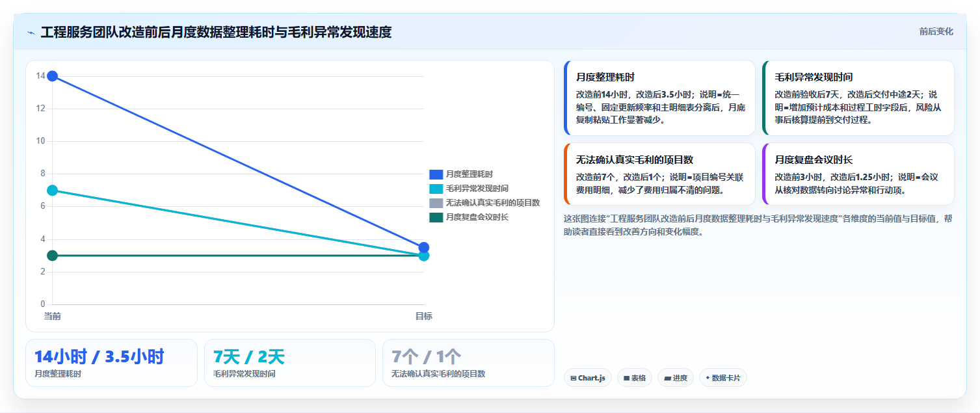The width and height of the screenshot is (980, 413).
Task: Click the blue data point at 3.5 on 目标
Action: 424,247
